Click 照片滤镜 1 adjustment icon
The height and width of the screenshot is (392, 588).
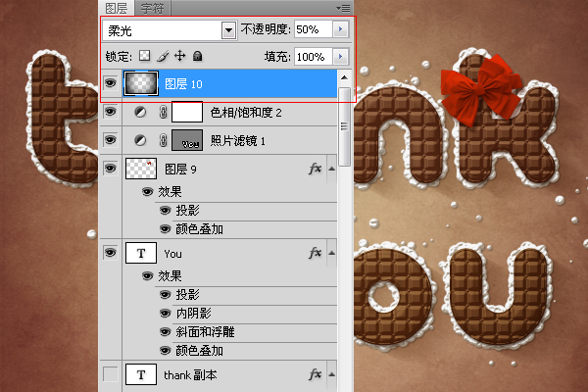tap(140, 140)
